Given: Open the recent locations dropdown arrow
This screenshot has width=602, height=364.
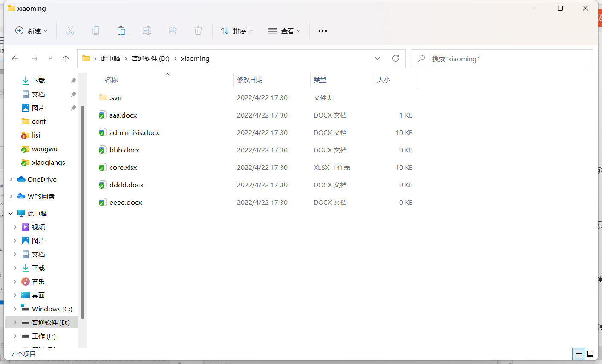Looking at the screenshot, I should (50, 59).
